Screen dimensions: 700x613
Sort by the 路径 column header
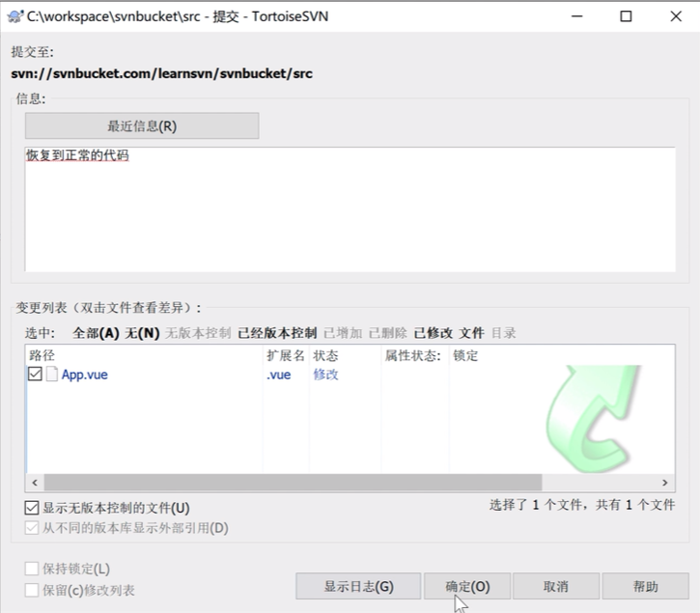(x=144, y=356)
